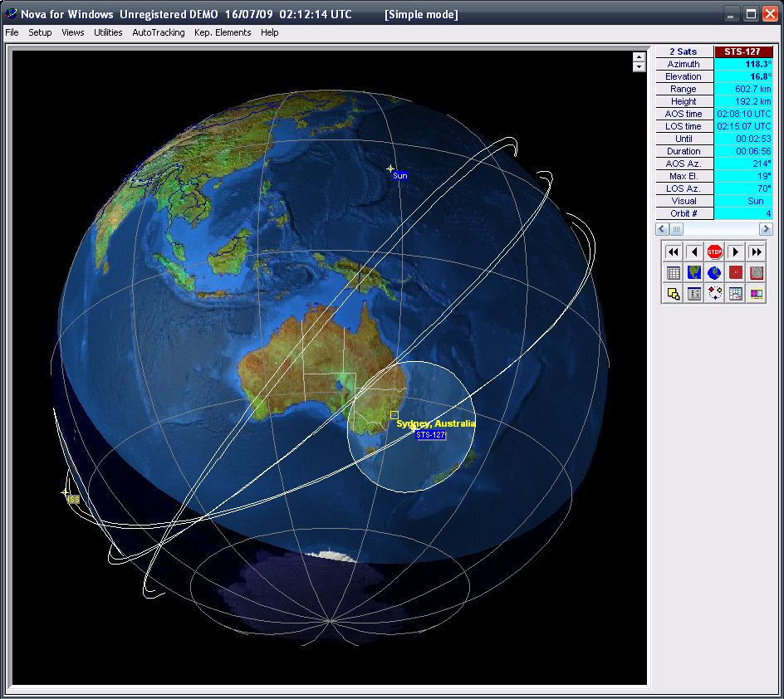This screenshot has width=784, height=699.
Task: Click the ISS marker near globe edge
Action: (66, 492)
